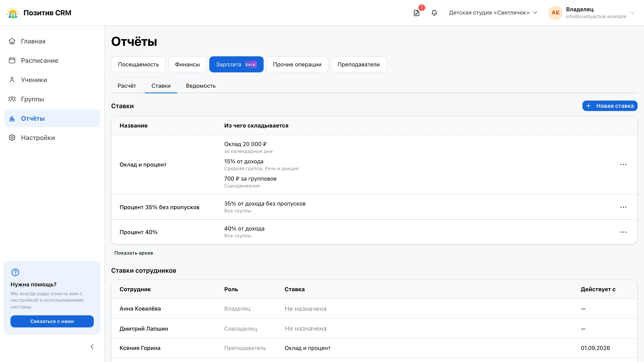Go to Главная in the sidebar
This screenshot has height=362, width=644.
click(52, 41)
